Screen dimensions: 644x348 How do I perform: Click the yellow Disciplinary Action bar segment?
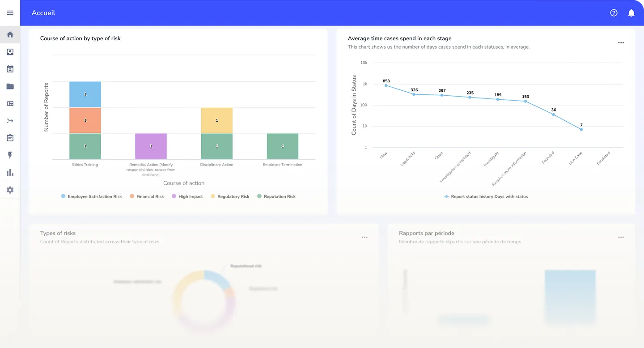pos(216,120)
